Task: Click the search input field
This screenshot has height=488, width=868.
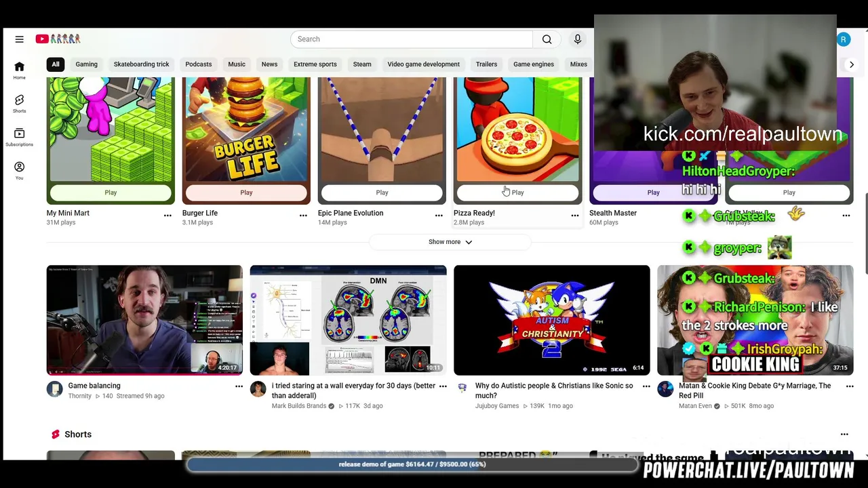Action: click(412, 39)
